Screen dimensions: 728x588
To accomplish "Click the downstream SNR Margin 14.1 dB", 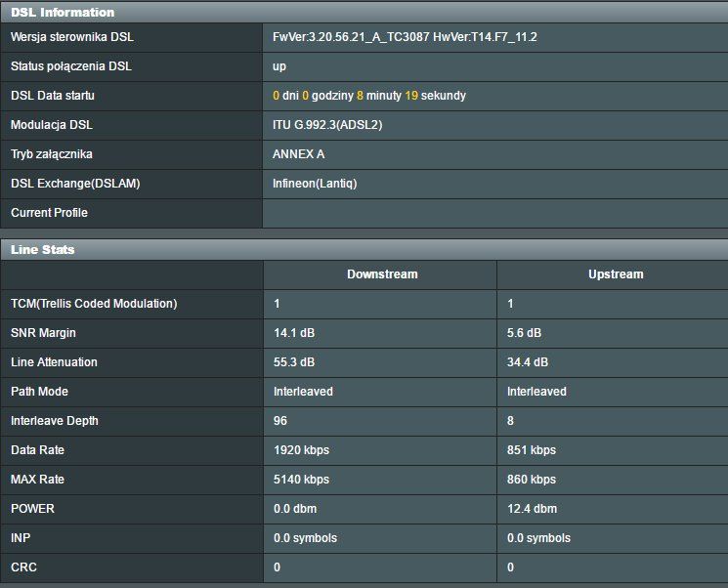I will tap(294, 333).
